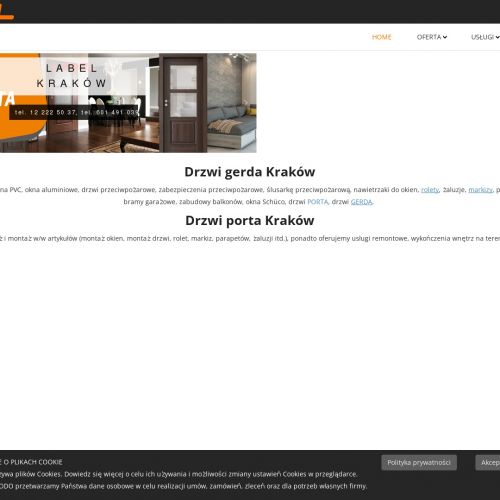Expand the chevron next to OFERTA
500x500 pixels.
pos(445,37)
